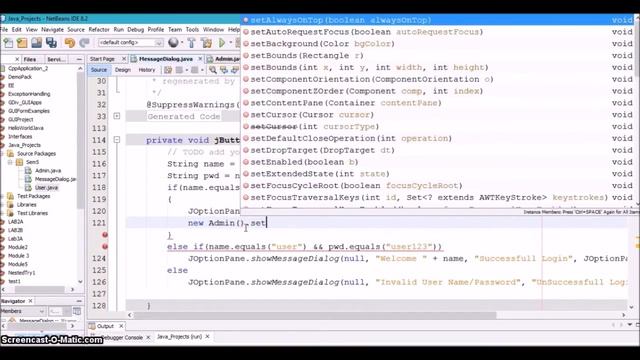Switch to the Start Page tab
640x360 pixels.
pyautogui.click(x=102, y=59)
